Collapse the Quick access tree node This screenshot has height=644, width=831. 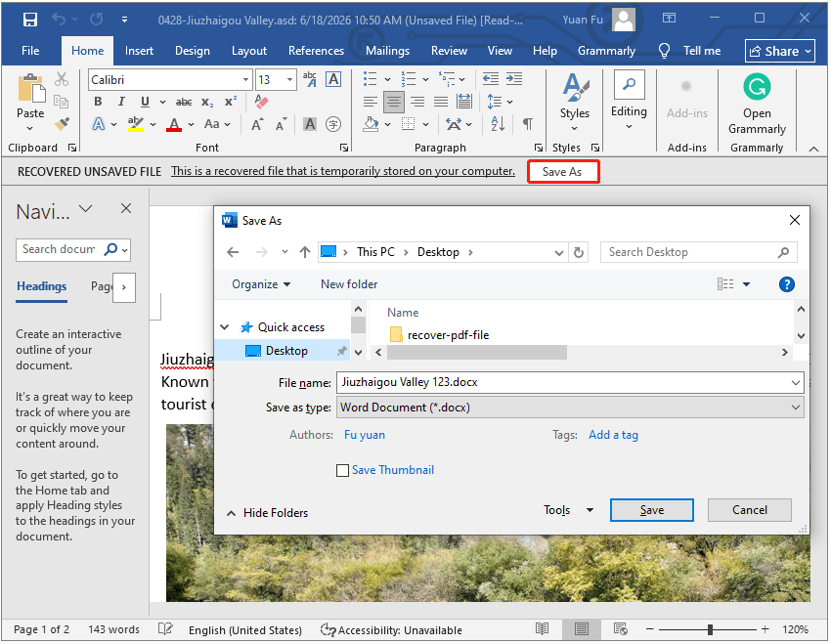pyautogui.click(x=225, y=327)
